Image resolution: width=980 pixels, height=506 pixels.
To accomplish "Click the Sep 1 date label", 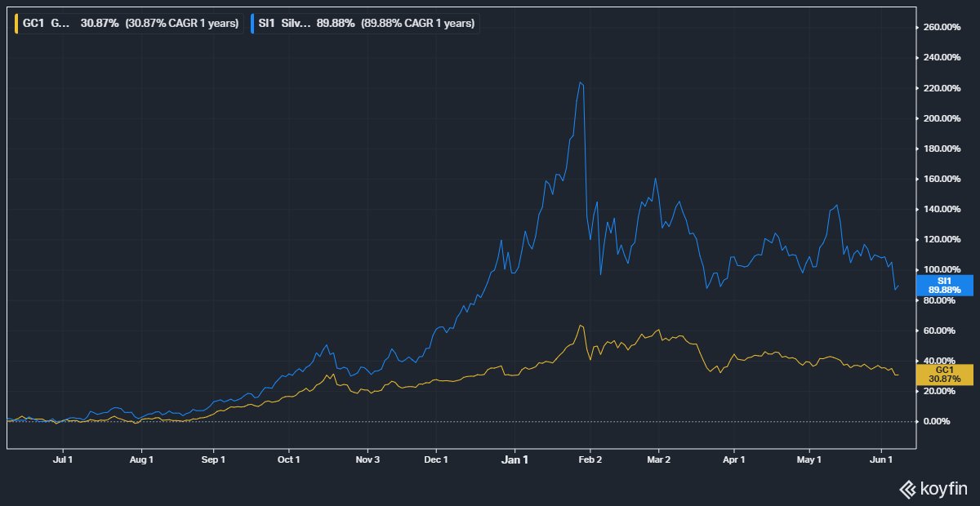I will (213, 459).
